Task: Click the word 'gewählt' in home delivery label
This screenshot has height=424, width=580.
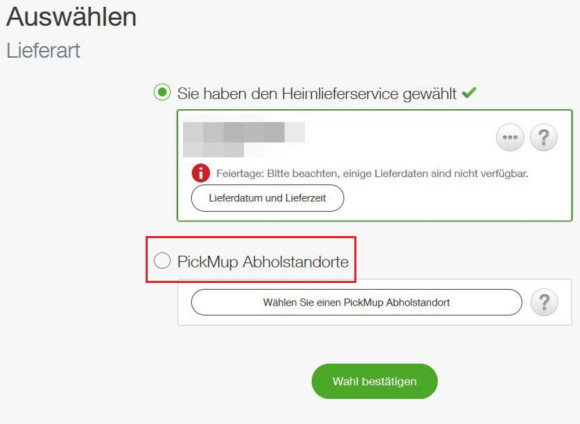Action: tap(429, 94)
